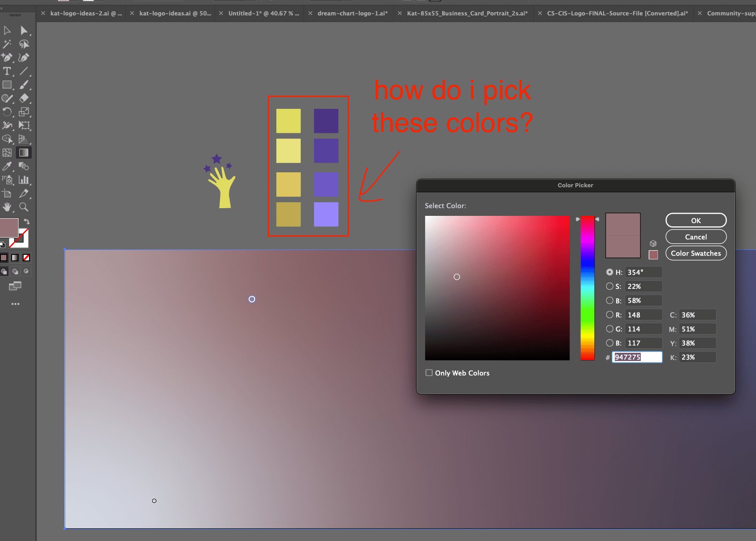Select the R radio button

pyautogui.click(x=610, y=314)
